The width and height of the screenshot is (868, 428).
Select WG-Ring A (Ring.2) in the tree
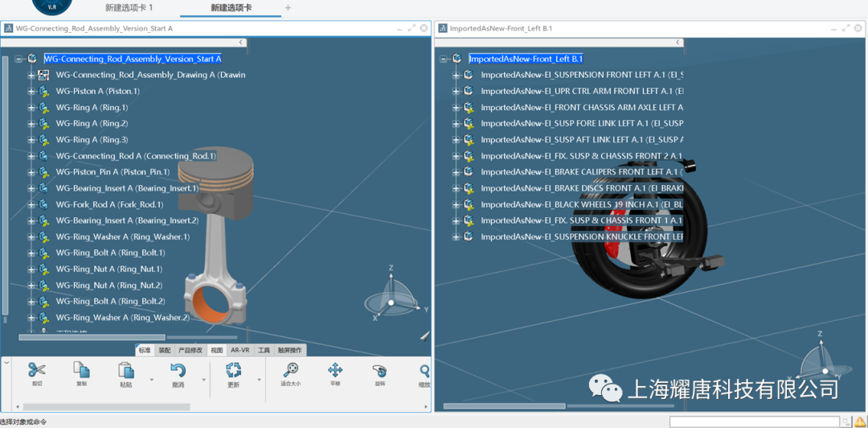tap(92, 124)
